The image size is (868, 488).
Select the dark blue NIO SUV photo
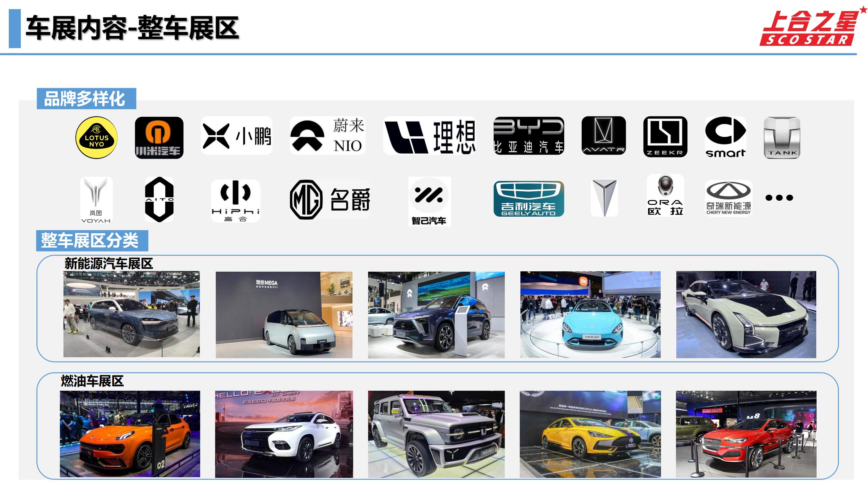(436, 315)
